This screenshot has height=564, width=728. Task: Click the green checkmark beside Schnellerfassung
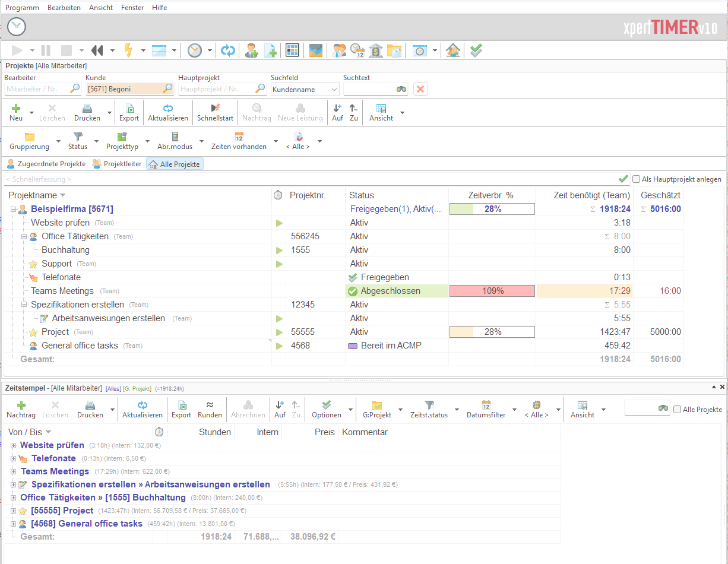tap(623, 179)
